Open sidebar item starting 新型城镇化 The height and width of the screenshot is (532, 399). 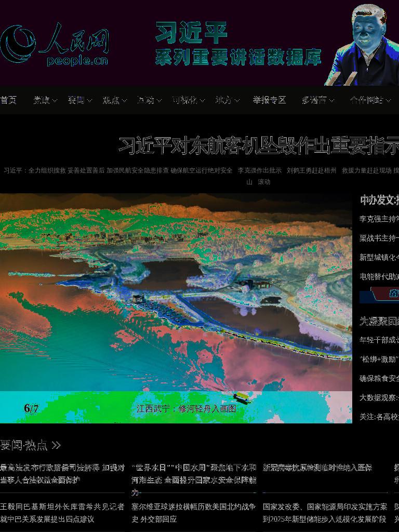click(379, 258)
